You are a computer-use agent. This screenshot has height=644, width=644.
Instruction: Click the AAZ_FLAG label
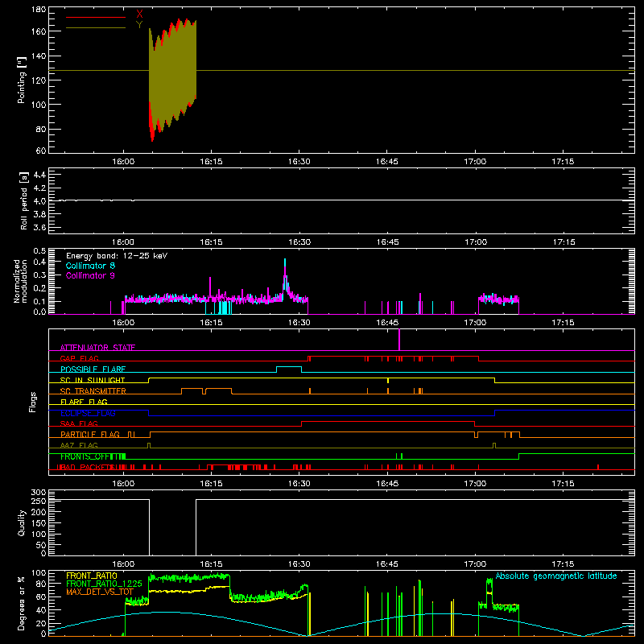pos(79,445)
